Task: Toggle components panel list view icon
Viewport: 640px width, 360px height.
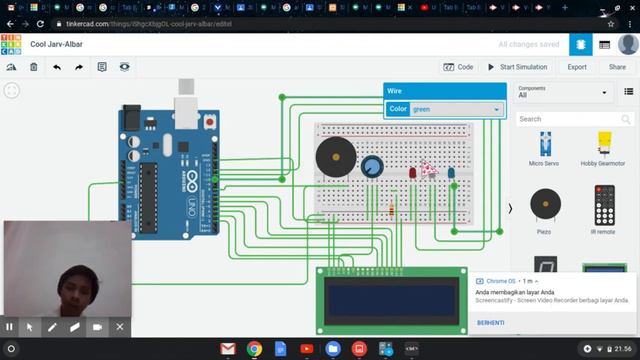Action: point(629,91)
